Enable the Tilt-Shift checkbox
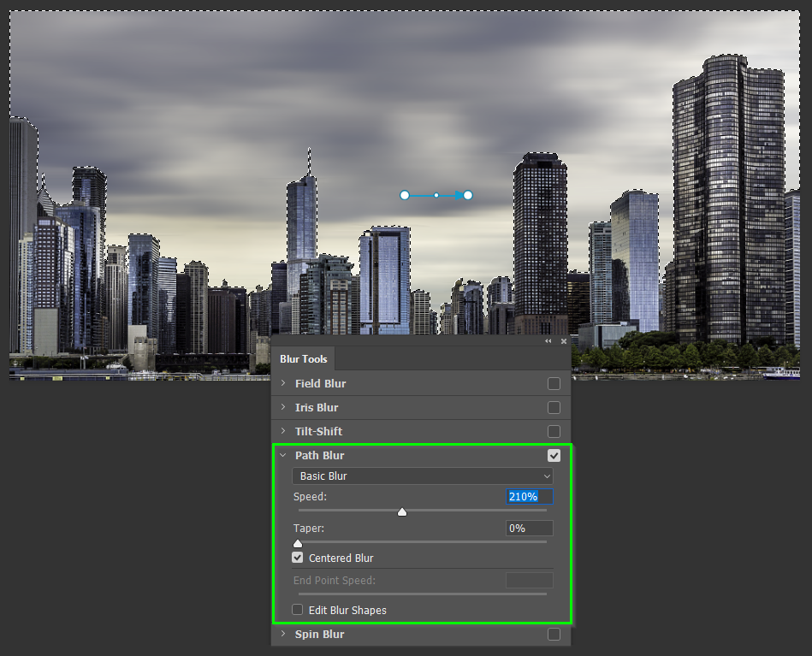The height and width of the screenshot is (656, 812). pos(554,431)
